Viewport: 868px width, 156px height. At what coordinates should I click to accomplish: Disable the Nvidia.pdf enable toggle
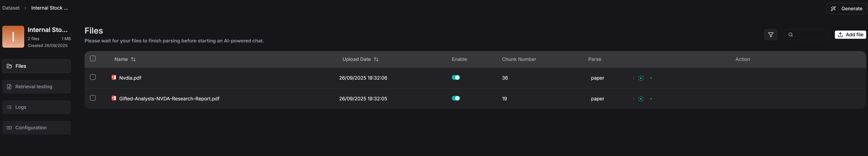coord(455,78)
